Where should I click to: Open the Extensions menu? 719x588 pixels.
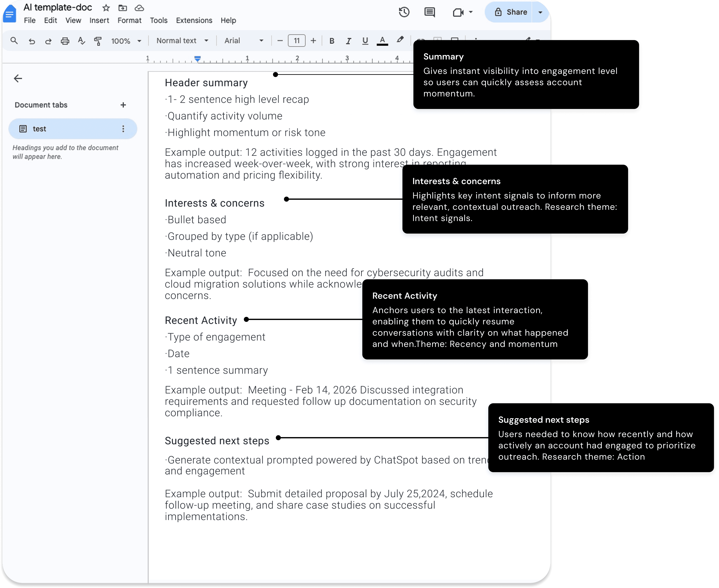click(194, 20)
